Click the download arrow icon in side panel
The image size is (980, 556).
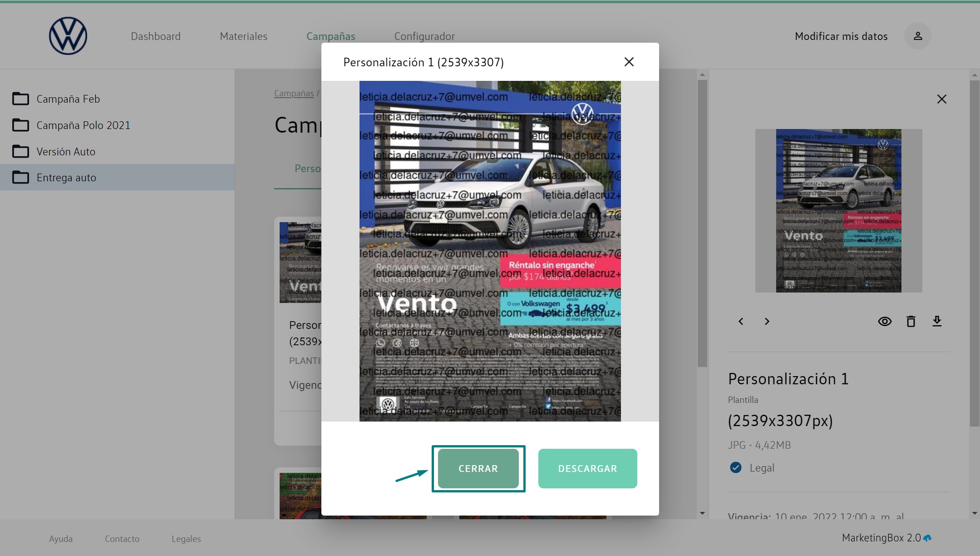937,321
